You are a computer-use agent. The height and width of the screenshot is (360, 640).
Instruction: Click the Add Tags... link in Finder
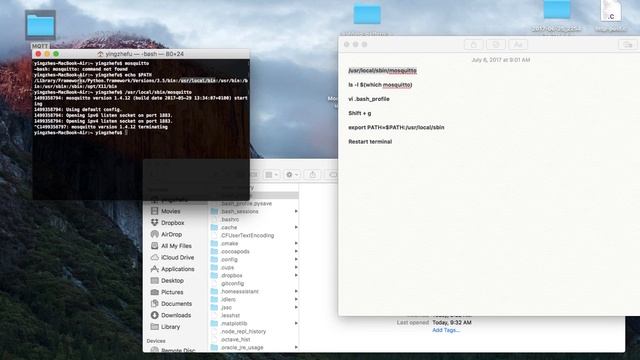pos(446,330)
